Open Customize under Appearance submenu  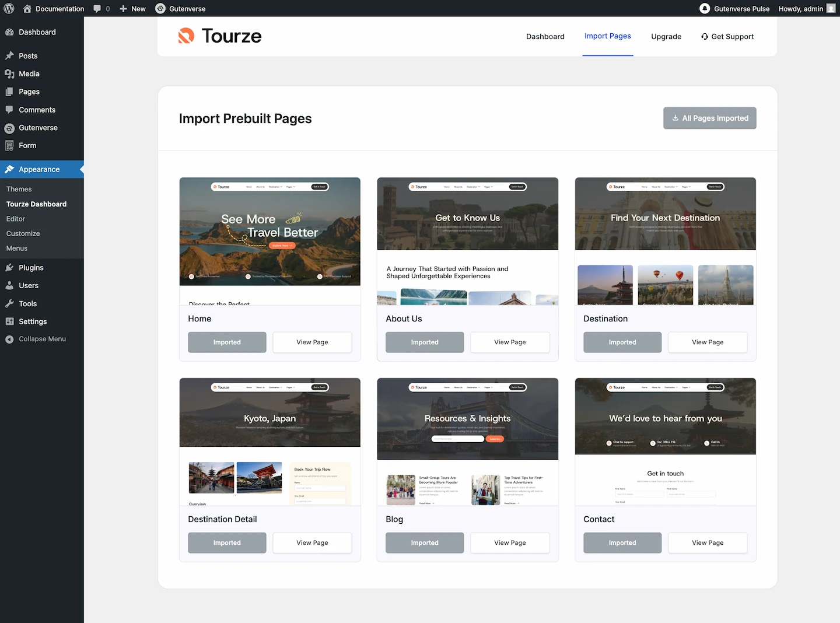[23, 233]
